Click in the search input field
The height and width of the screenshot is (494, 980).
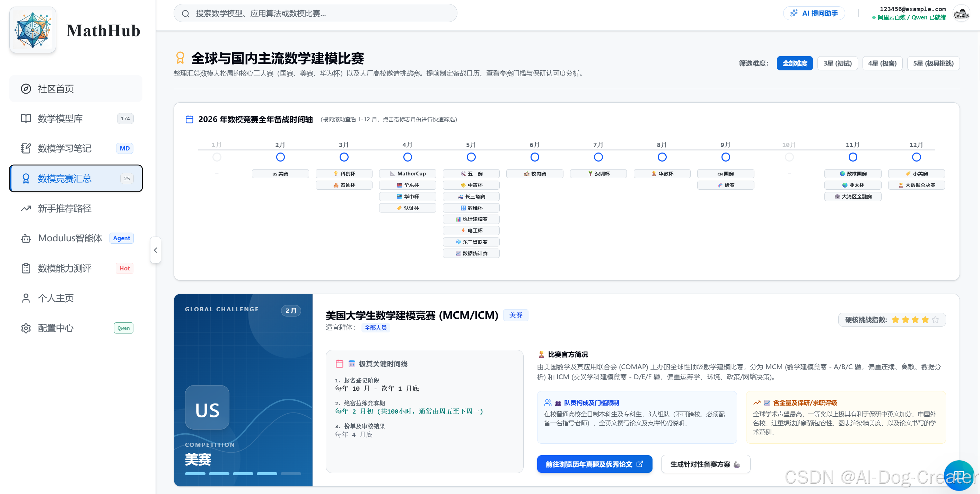pyautogui.click(x=315, y=13)
